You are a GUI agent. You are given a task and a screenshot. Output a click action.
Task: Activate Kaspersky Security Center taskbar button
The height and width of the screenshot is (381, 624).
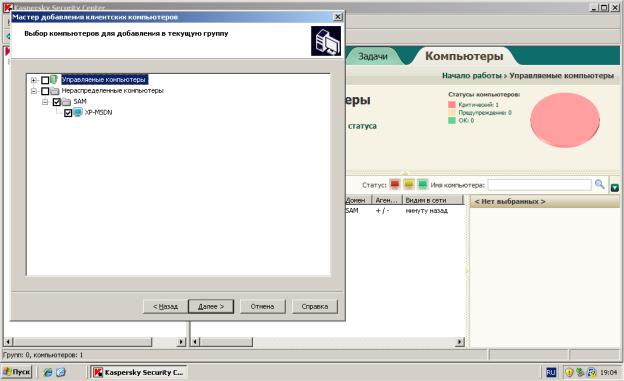(138, 372)
